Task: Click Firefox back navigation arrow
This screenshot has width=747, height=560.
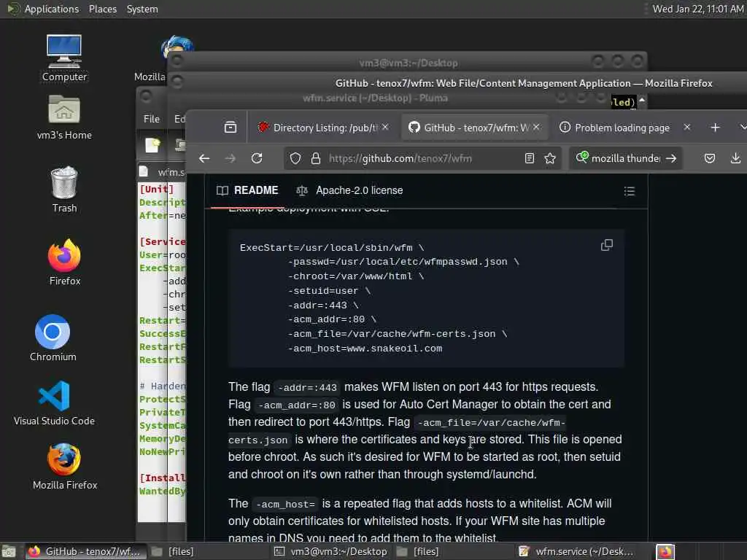Action: pyautogui.click(x=204, y=158)
